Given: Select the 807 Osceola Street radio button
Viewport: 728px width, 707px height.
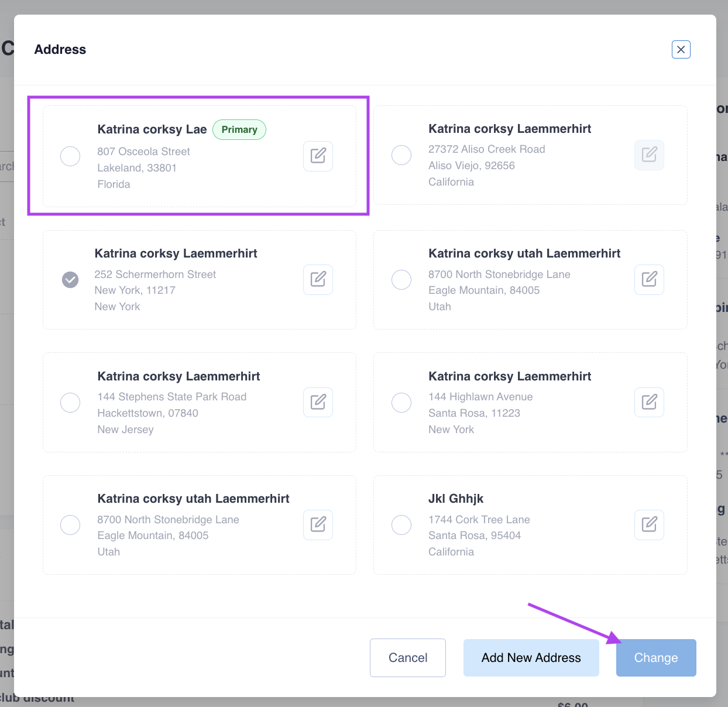Looking at the screenshot, I should [70, 156].
